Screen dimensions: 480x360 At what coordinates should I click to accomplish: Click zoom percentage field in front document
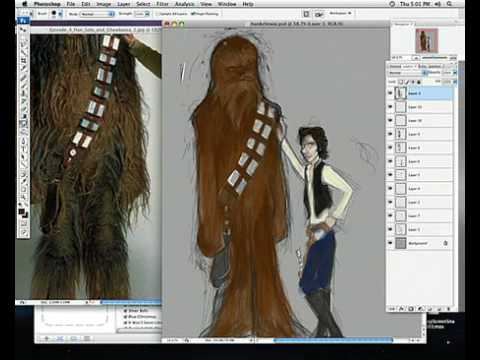tap(172, 340)
